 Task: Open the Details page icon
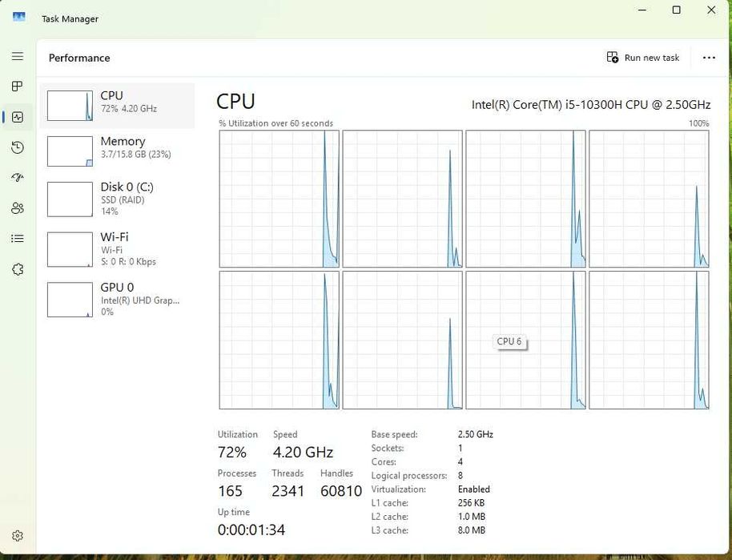[18, 239]
